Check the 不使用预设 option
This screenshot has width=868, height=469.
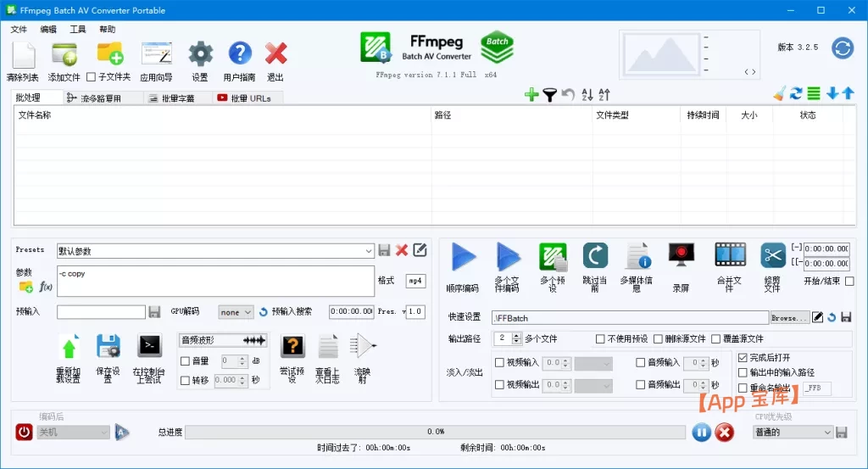click(600, 339)
